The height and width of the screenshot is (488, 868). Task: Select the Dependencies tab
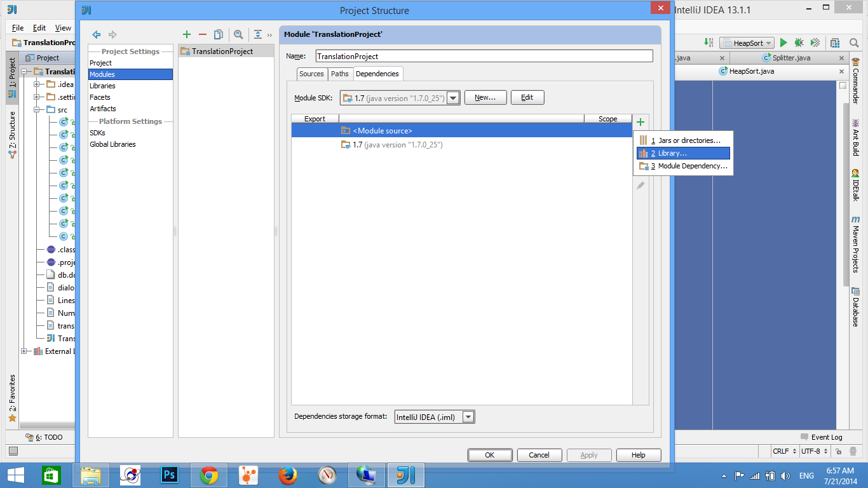point(377,74)
